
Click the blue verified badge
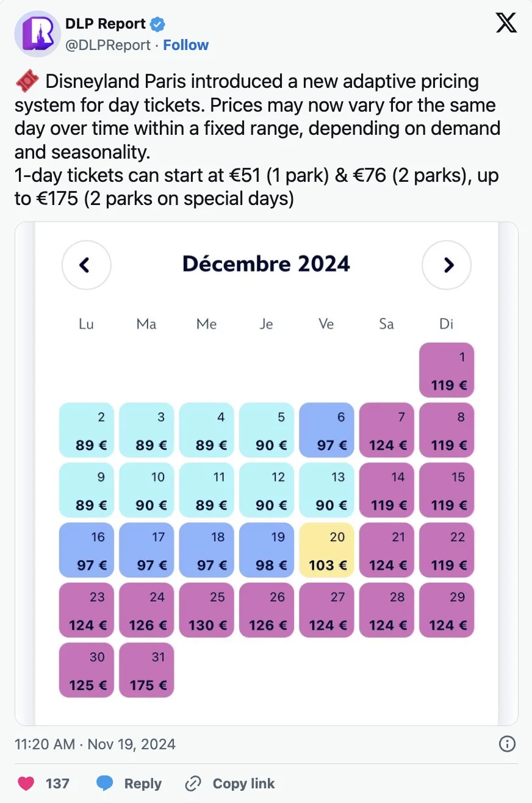[158, 24]
